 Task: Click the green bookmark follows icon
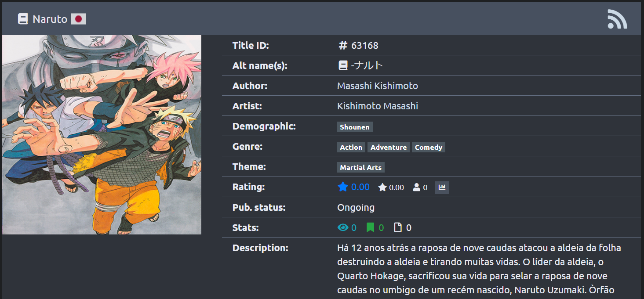click(371, 227)
